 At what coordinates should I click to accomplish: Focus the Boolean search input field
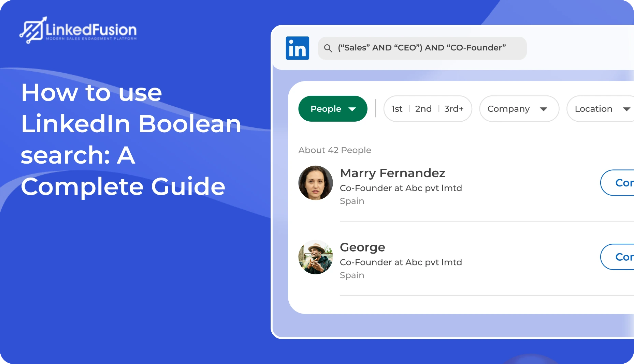pos(422,48)
